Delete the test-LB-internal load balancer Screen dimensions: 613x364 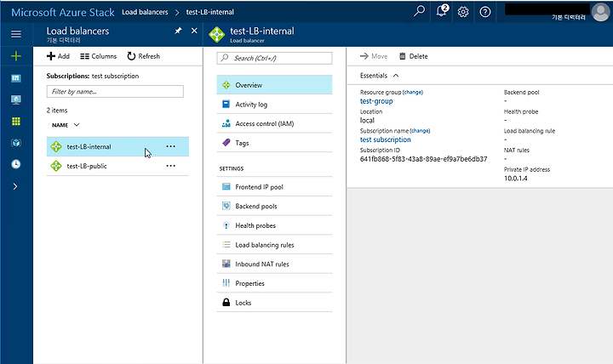[413, 56]
